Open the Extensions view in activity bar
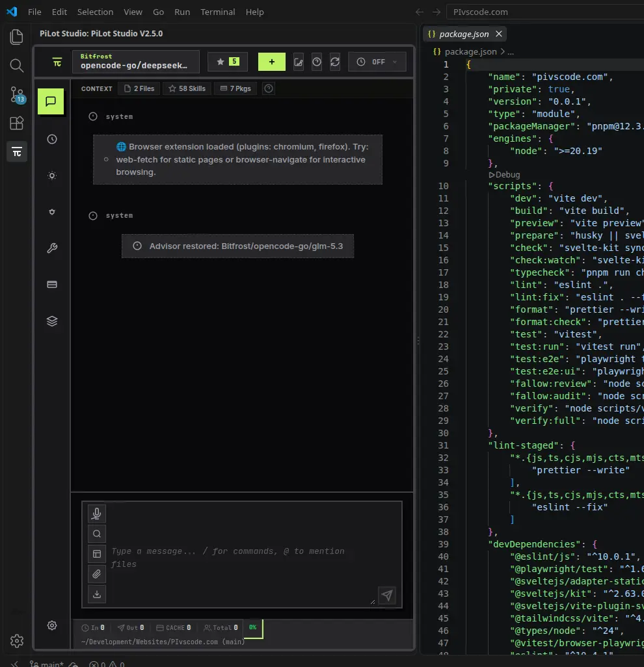The height and width of the screenshot is (667, 644). tap(17, 124)
